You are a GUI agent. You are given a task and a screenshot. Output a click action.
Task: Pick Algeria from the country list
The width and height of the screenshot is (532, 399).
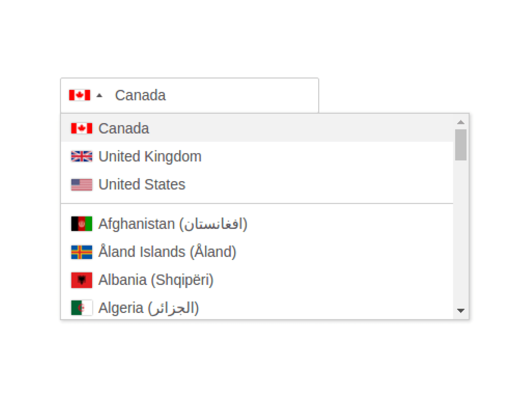(x=148, y=308)
